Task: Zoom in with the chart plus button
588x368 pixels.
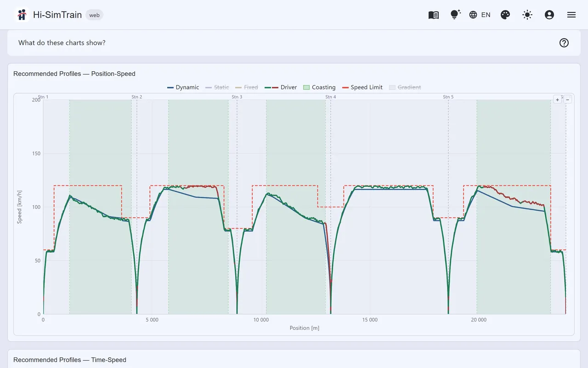Action: [557, 99]
